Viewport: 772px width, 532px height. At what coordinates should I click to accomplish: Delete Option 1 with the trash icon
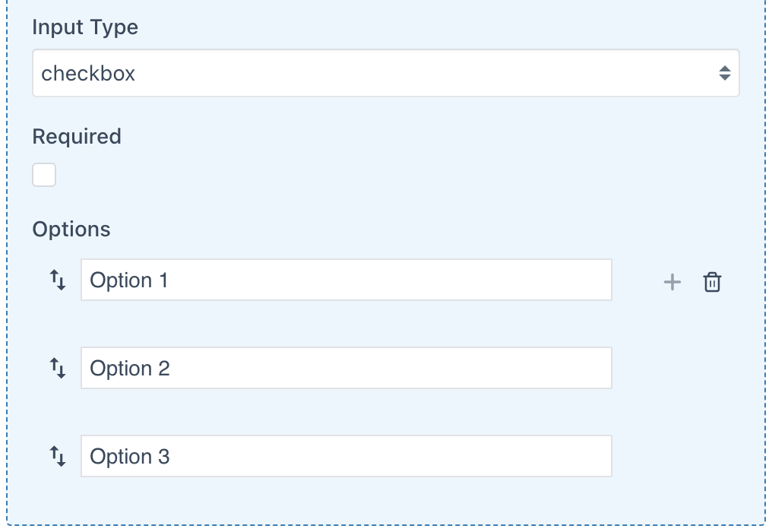coord(712,280)
